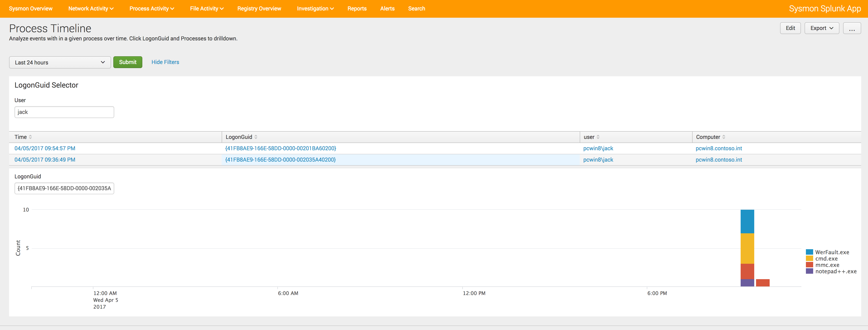
Task: Sort table by user column
Action: [591, 137]
